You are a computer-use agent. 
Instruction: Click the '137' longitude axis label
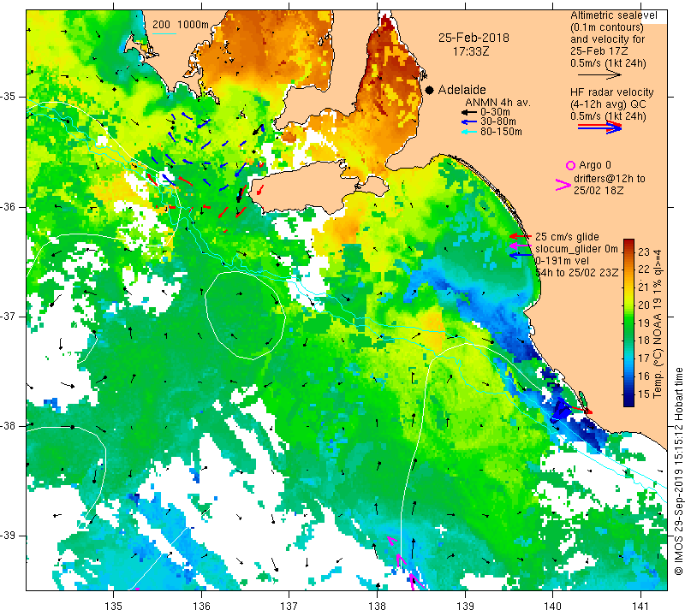(289, 607)
